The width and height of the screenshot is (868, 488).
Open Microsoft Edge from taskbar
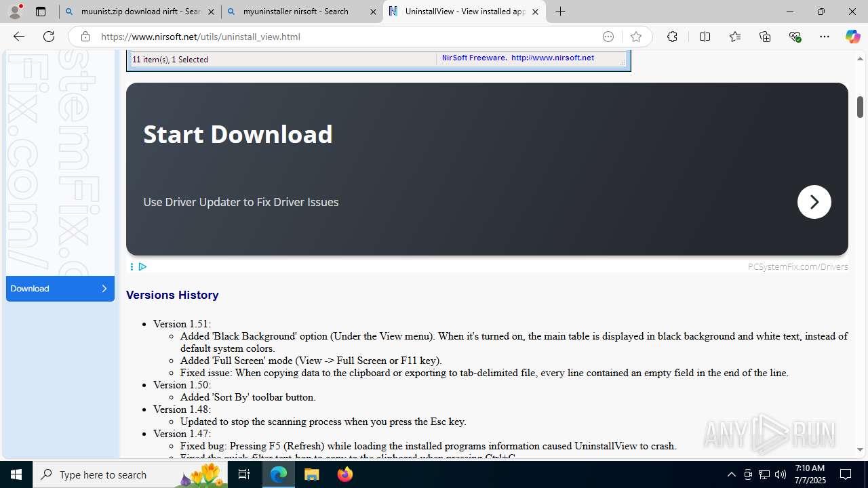[x=279, y=474]
